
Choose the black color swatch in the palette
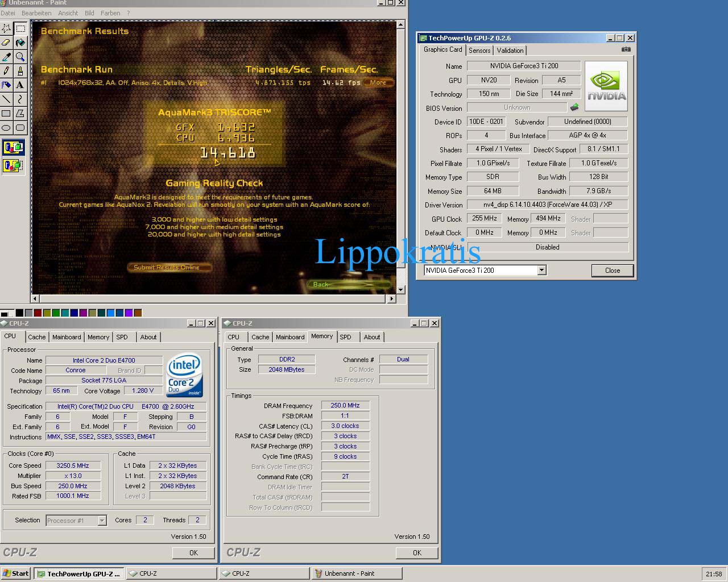click(19, 313)
